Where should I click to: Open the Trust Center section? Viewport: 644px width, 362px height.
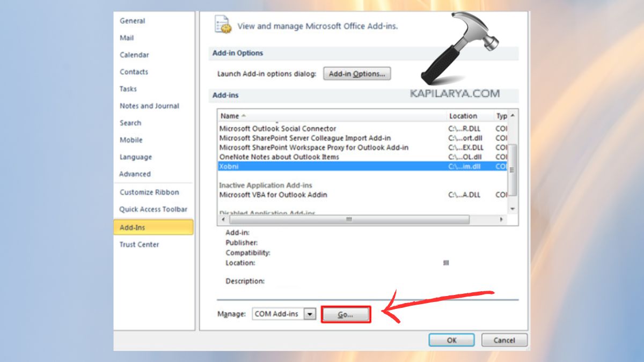click(x=138, y=244)
